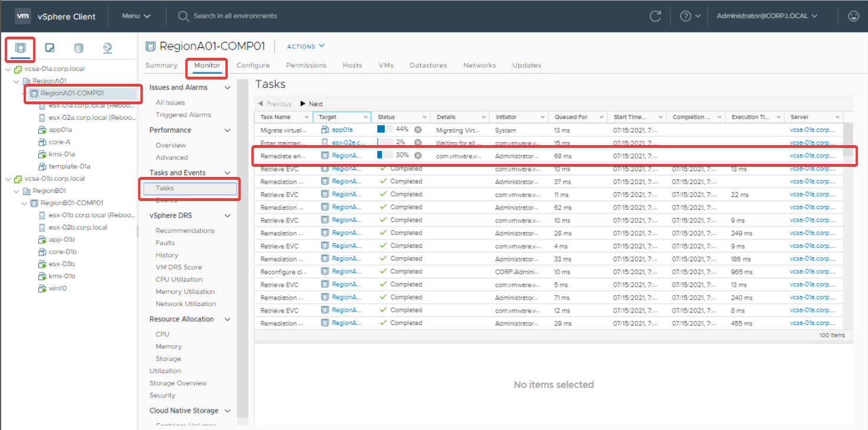
Task: Collapse the RegionA01 datacenter node
Action: (17, 81)
